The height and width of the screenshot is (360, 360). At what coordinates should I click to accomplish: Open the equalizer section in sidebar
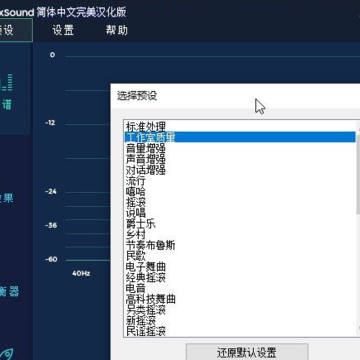point(9,292)
